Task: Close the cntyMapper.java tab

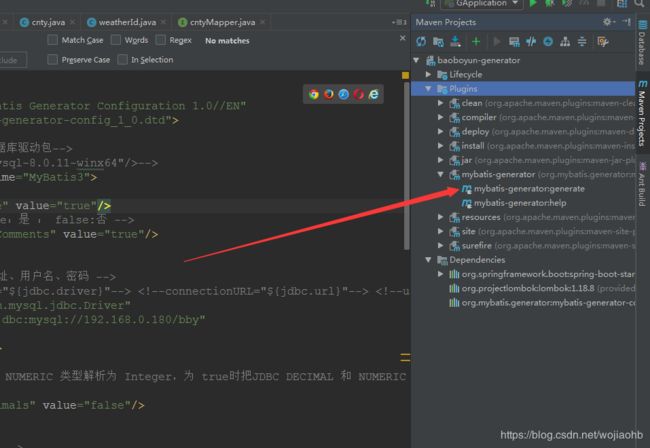Action: click(x=262, y=22)
